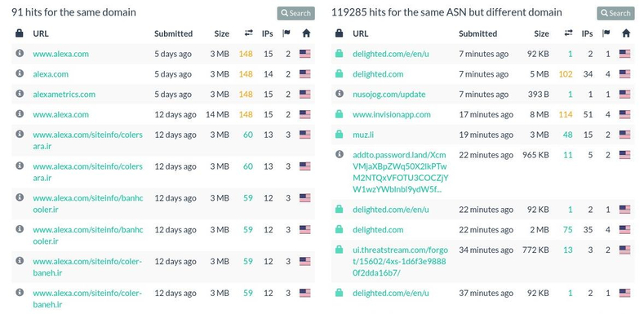The width and height of the screenshot is (644, 314).
Task: Click the flag icon header in left table
Action: 286,33
